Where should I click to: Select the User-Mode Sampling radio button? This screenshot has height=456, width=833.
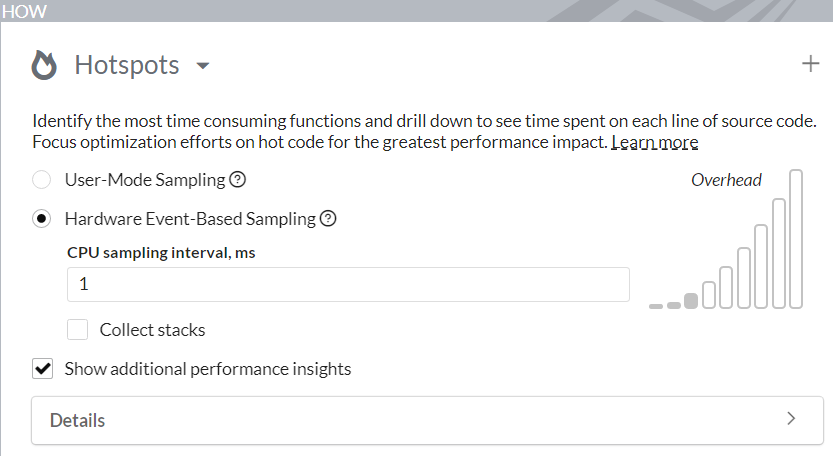[42, 181]
